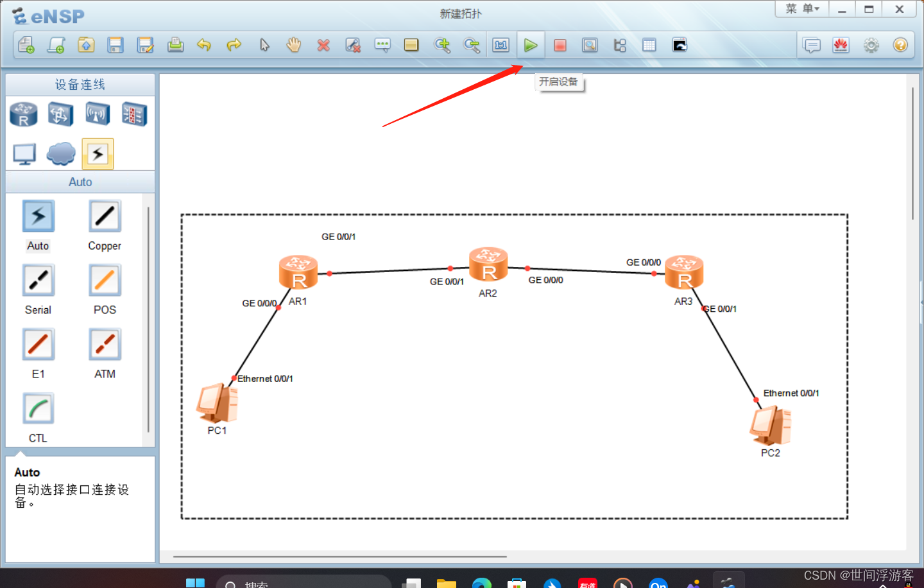
Task: Click the Print toolbar icon
Action: tap(175, 45)
